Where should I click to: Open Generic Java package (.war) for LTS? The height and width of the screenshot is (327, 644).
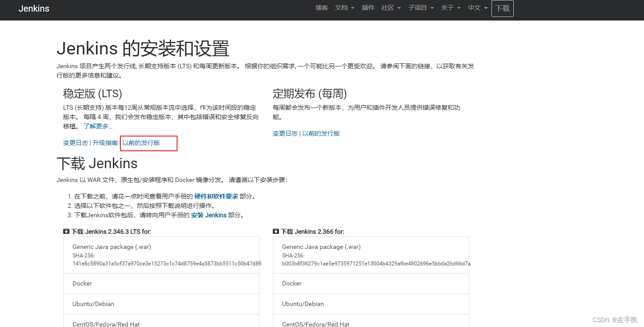tap(111, 247)
